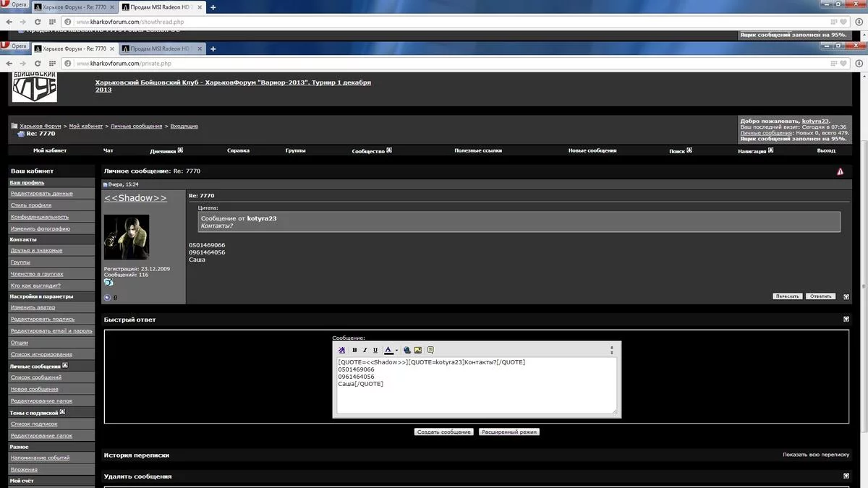The width and height of the screenshot is (868, 488).
Task: Open Справка in the navigation bar
Action: tap(238, 150)
